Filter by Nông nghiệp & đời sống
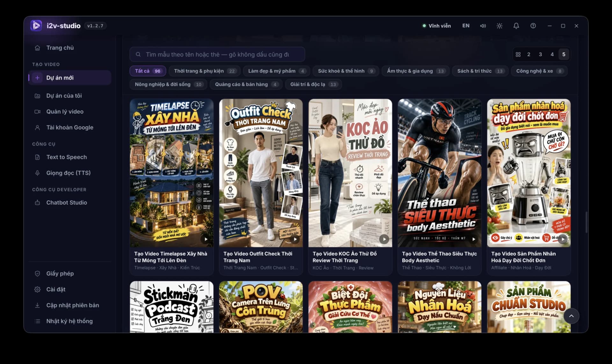 (169, 84)
